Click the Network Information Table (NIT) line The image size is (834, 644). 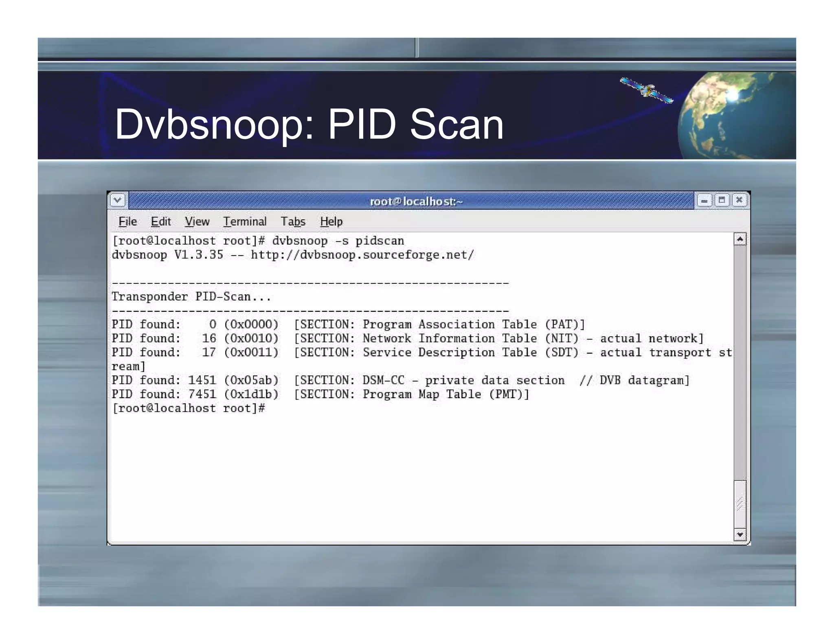pos(408,338)
